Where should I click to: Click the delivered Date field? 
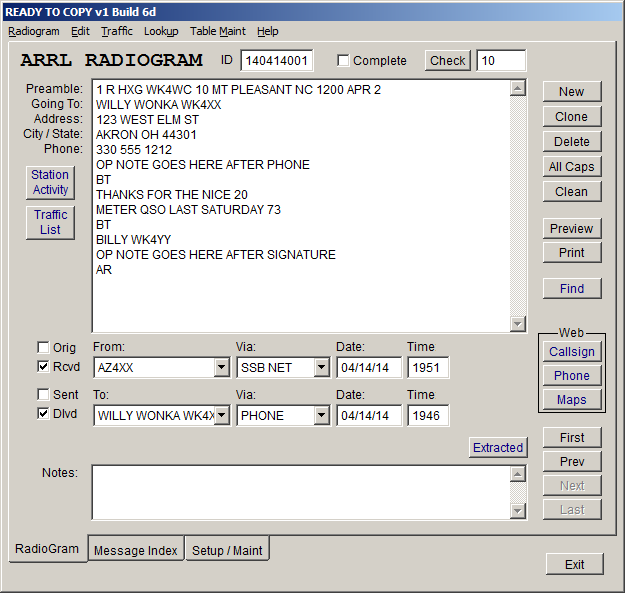pos(369,415)
